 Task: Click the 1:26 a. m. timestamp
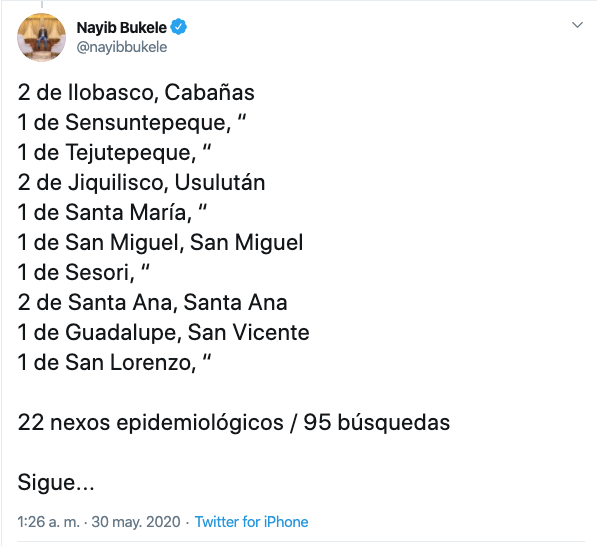(48, 522)
